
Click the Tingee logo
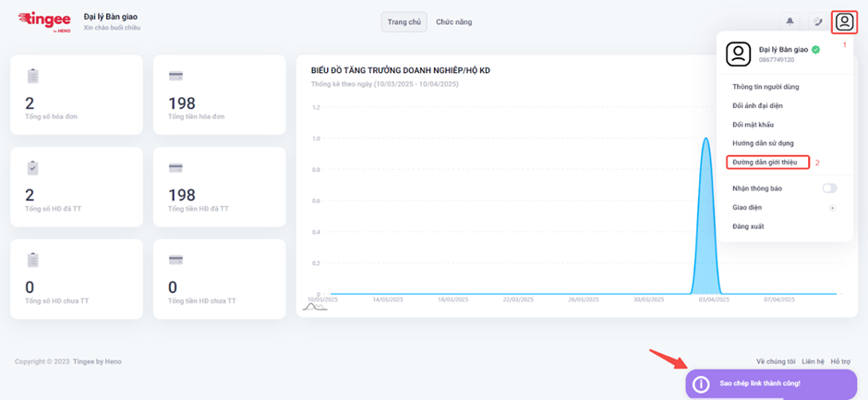(44, 20)
